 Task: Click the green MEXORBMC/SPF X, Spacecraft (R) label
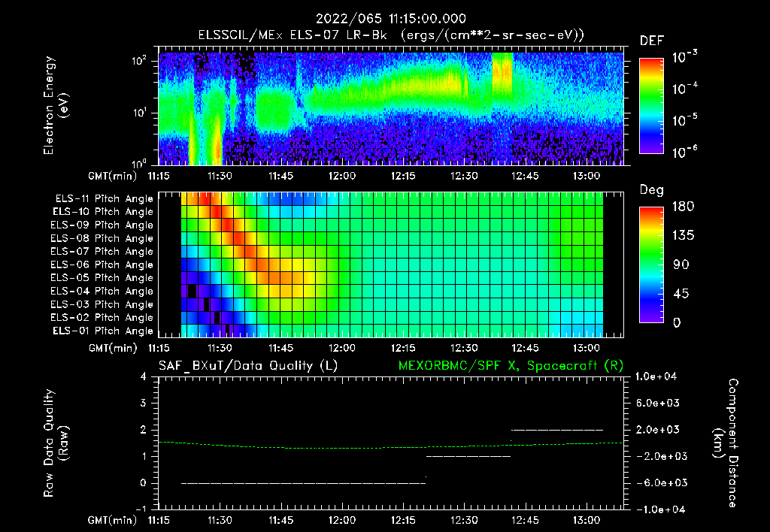[x=511, y=366]
